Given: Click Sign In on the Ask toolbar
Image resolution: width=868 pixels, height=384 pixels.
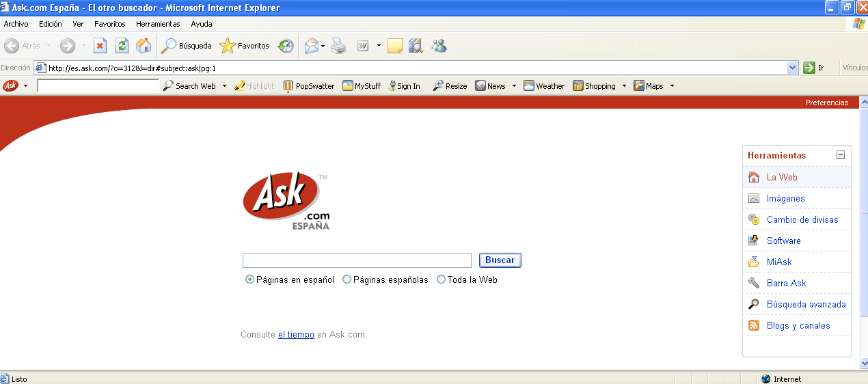Looking at the screenshot, I should pyautogui.click(x=404, y=86).
